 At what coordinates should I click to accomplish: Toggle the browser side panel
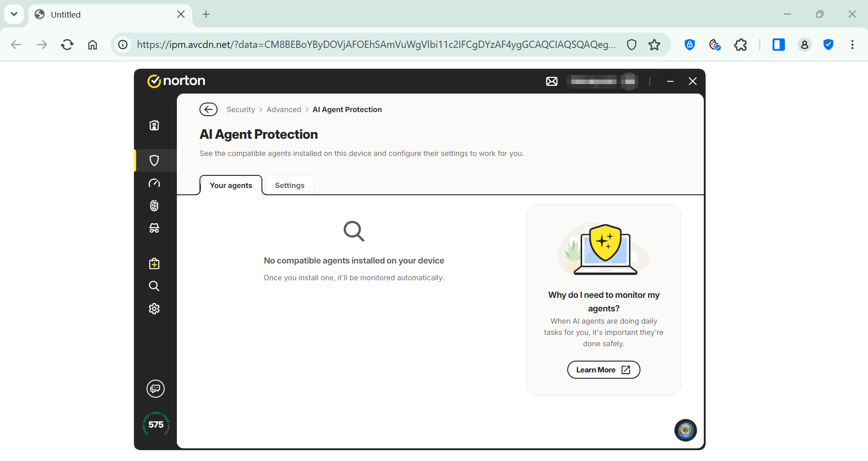[x=778, y=44]
